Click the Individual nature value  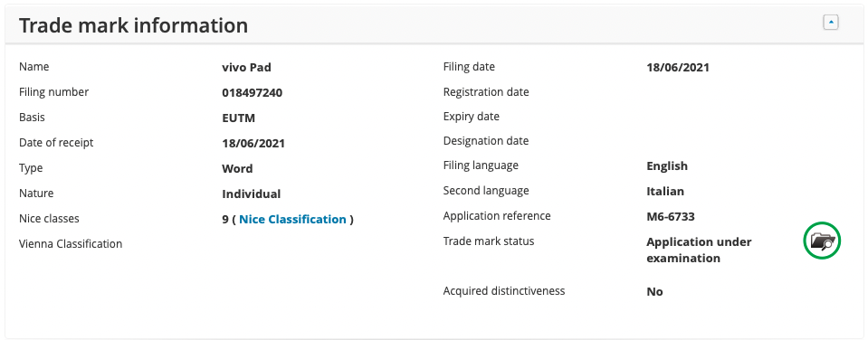(x=252, y=194)
